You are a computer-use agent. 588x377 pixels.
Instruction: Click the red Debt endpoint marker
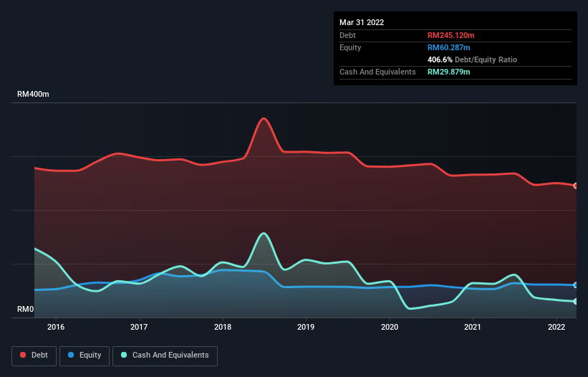(576, 186)
